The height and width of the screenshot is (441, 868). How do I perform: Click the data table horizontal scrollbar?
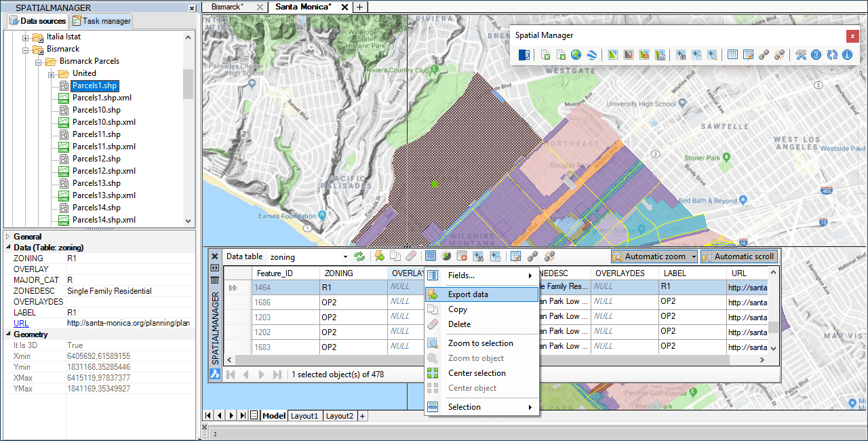point(496,360)
